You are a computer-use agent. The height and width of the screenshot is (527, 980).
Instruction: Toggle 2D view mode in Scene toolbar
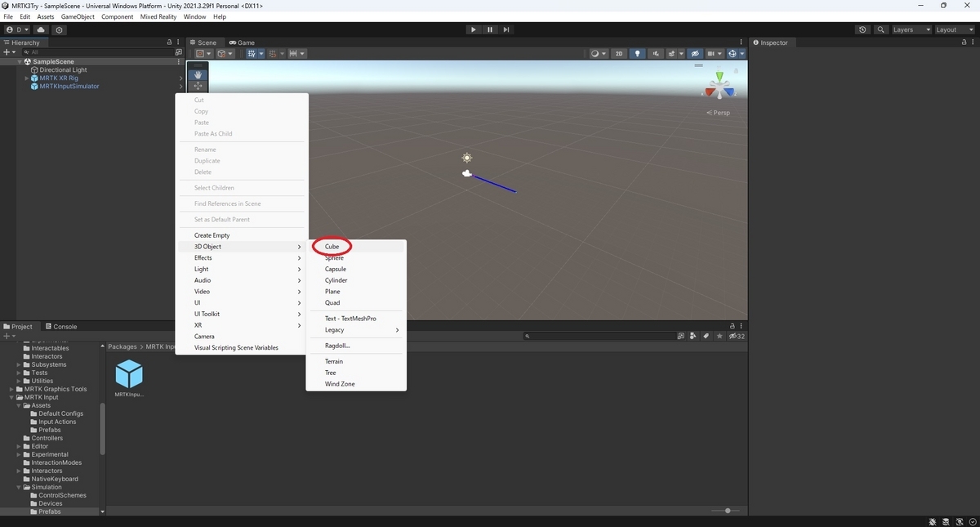(x=618, y=54)
